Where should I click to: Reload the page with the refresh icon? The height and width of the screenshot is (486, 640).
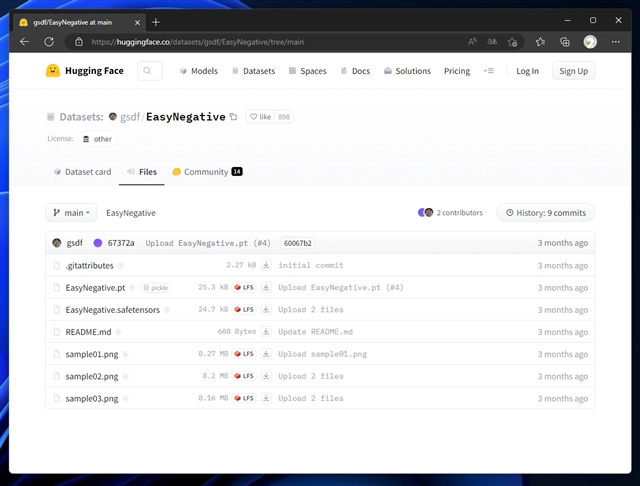tap(49, 42)
